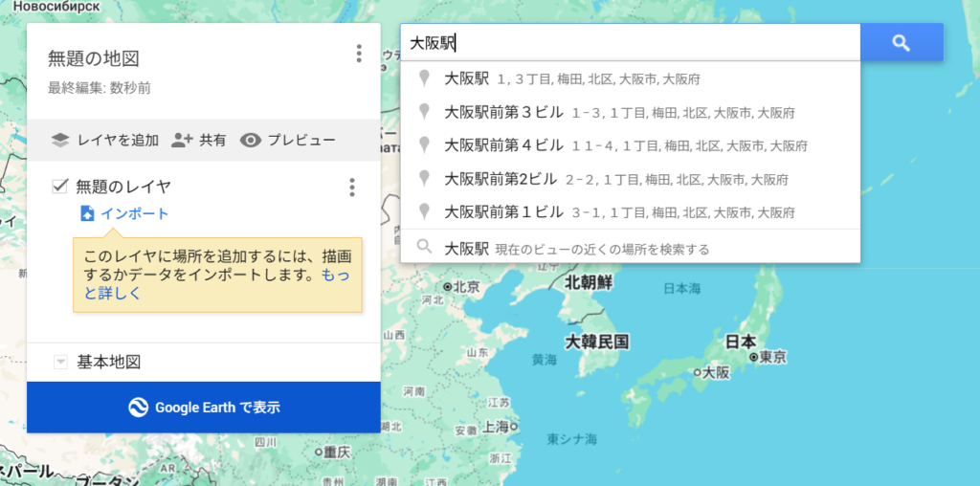Open the map options three-dot menu
Viewport: 980px width, 486px height.
[359, 54]
